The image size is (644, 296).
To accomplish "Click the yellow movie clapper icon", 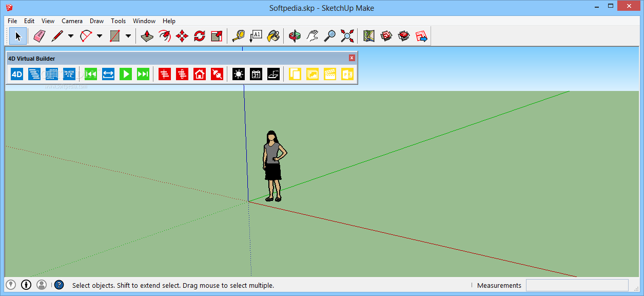I will (x=330, y=74).
